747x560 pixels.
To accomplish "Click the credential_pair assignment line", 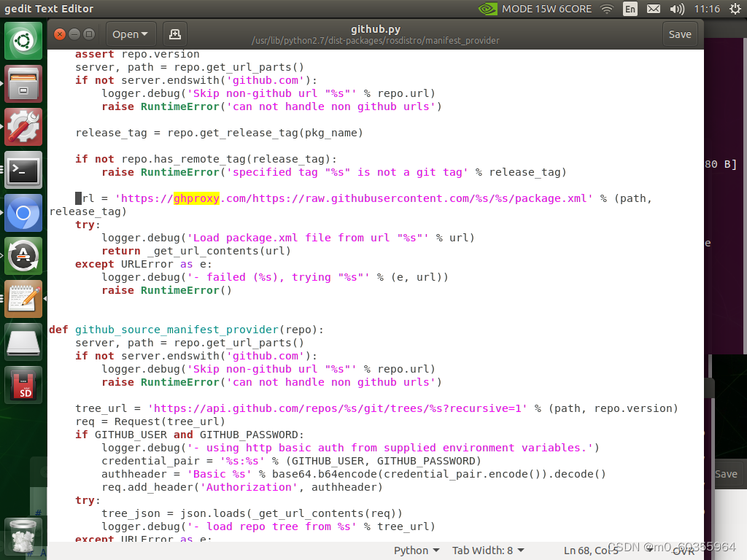I will click(291, 461).
